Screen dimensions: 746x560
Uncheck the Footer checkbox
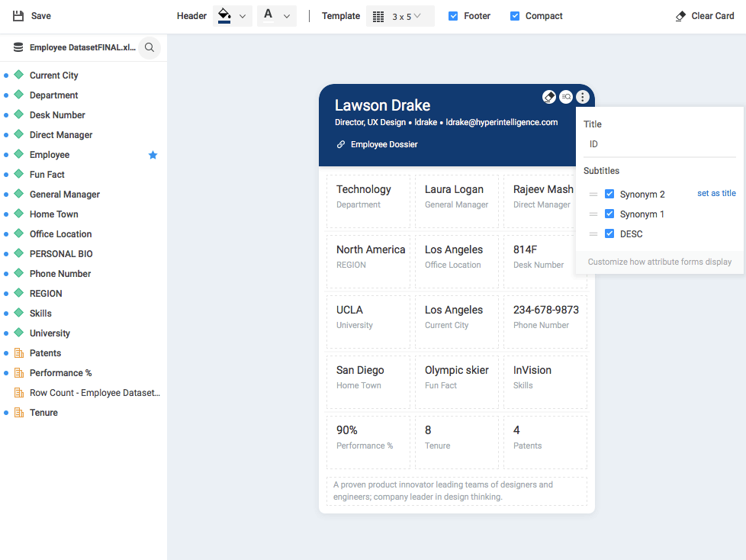pyautogui.click(x=453, y=16)
